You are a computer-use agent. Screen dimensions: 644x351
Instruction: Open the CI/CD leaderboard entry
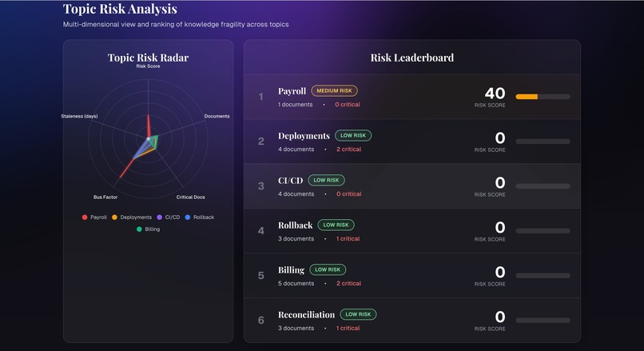tap(412, 186)
